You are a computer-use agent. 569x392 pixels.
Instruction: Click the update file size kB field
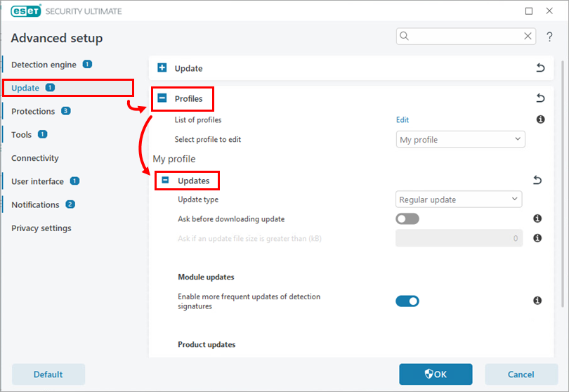point(459,238)
